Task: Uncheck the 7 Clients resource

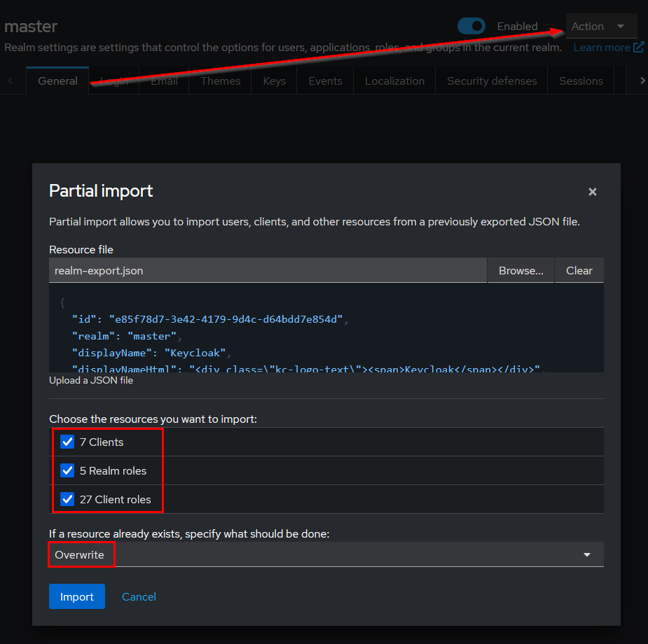Action: [67, 442]
